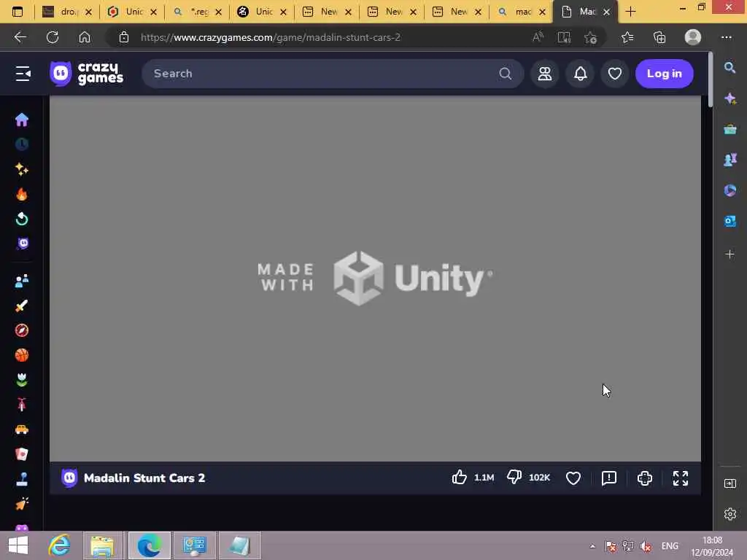Close the active 'Mad' tab
The image size is (747, 560).
tap(606, 12)
